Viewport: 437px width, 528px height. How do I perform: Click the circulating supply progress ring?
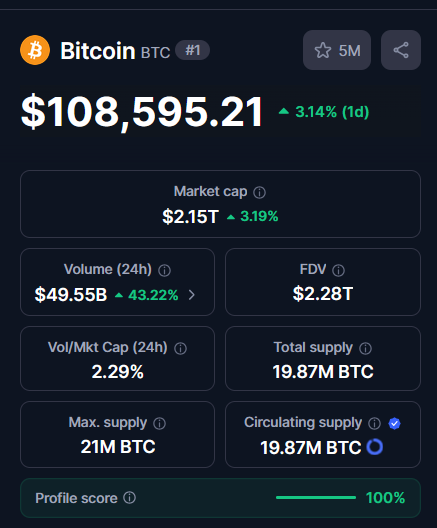(375, 447)
